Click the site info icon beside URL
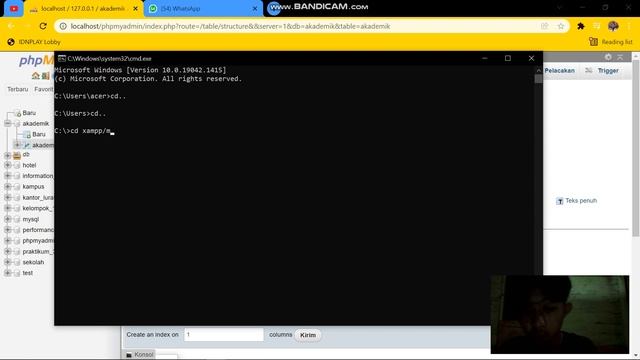This screenshot has width=640, height=360. click(63, 26)
